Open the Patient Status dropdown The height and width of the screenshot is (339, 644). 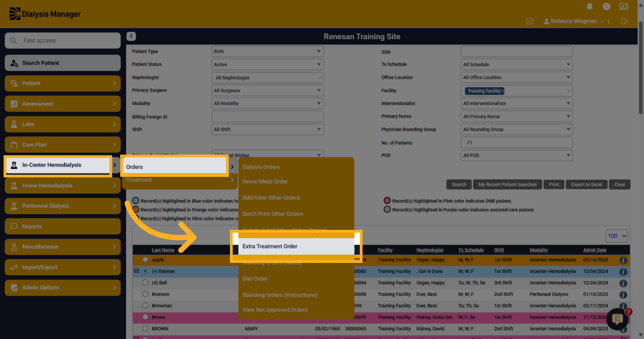268,64
